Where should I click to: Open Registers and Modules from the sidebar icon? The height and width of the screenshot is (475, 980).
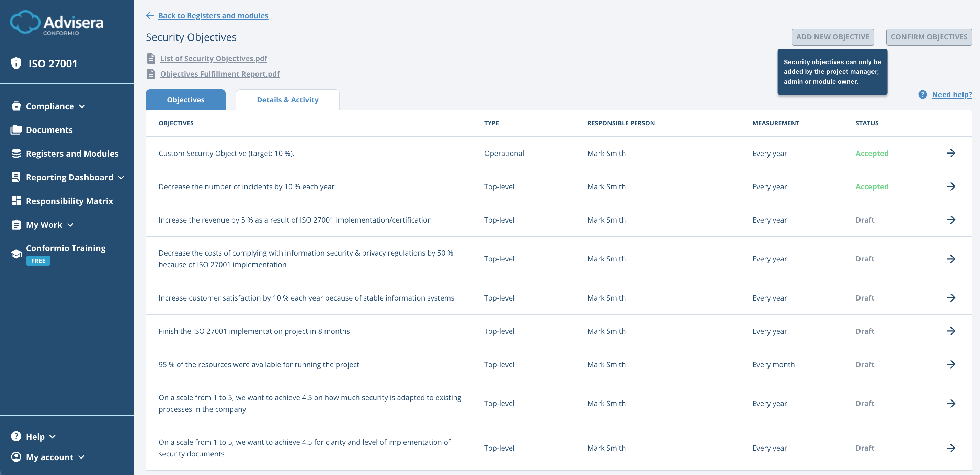[x=16, y=154]
